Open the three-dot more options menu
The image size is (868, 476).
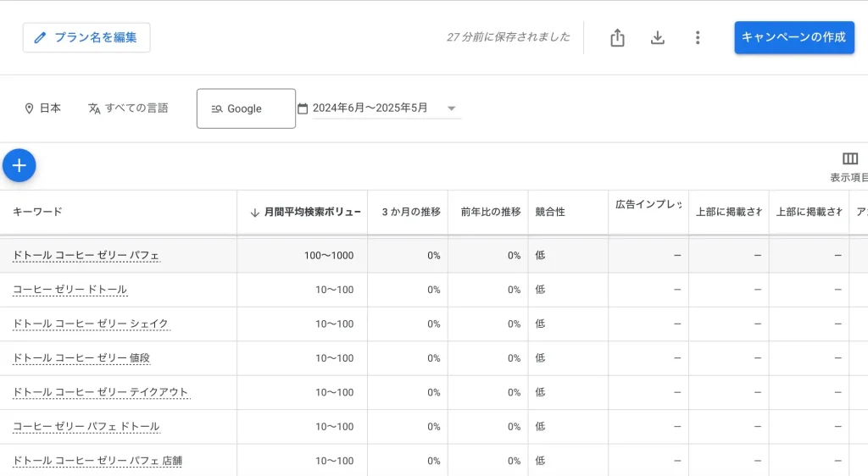tap(698, 37)
